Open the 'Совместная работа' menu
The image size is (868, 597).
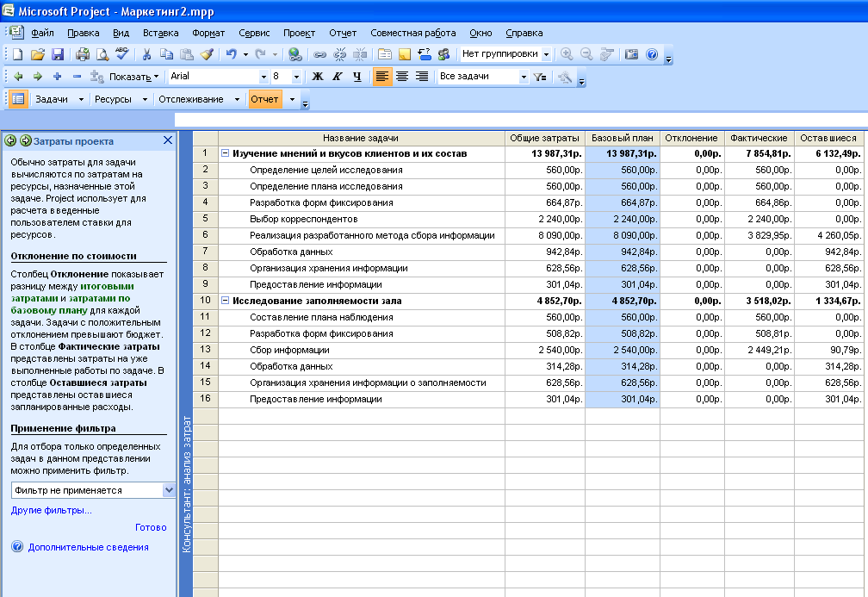[413, 34]
